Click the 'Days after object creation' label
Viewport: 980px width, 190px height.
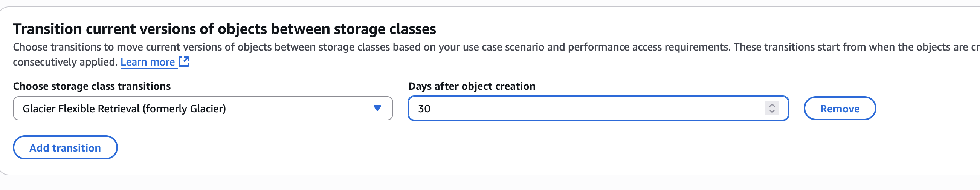(472, 86)
